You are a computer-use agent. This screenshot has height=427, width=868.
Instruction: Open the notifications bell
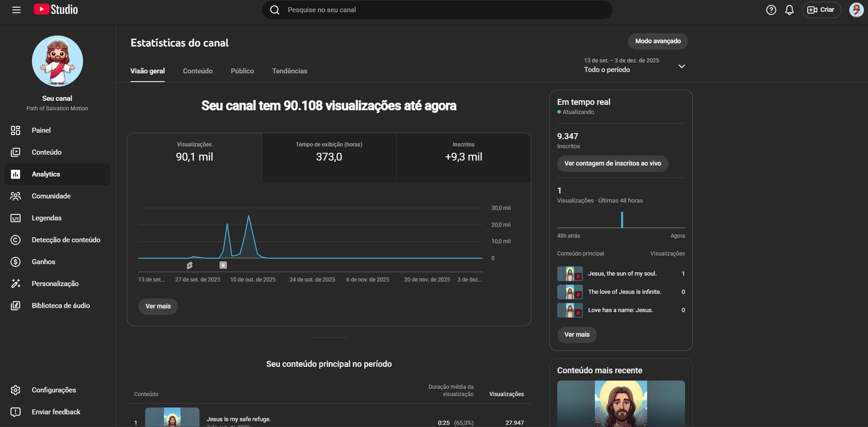pos(789,10)
